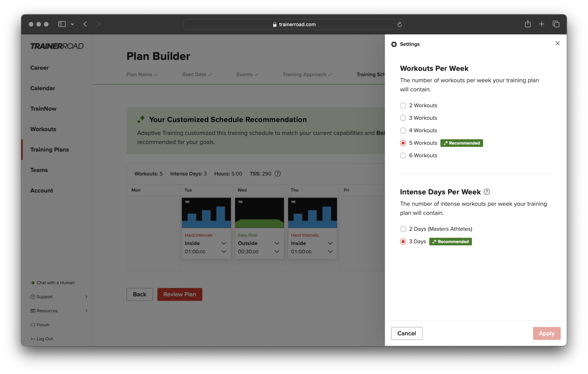Toggle the Safari sidebar icon
Image resolution: width=588 pixels, height=374 pixels.
pyautogui.click(x=62, y=24)
